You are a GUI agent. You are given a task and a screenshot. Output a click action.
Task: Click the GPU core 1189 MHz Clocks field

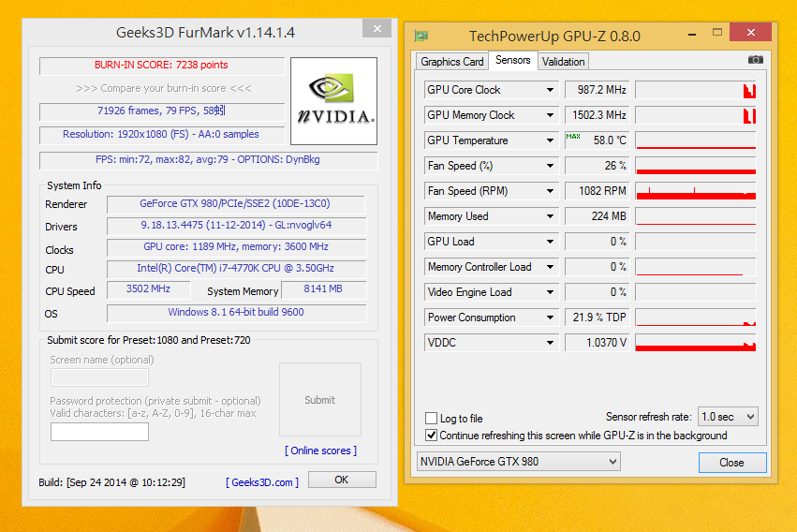point(235,247)
